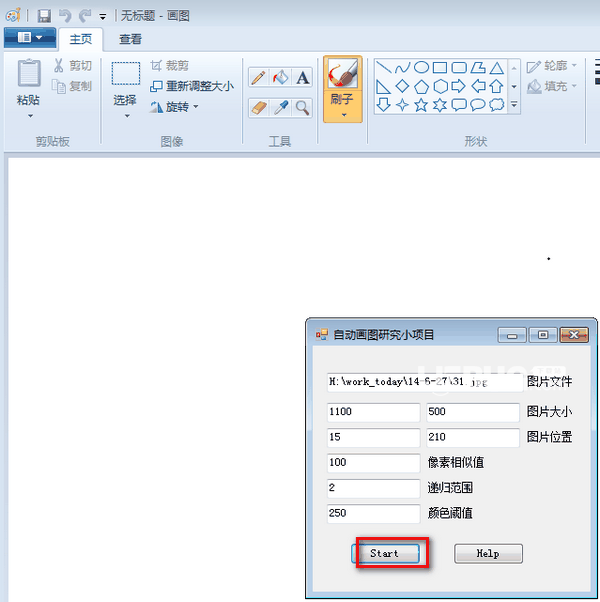Pick the Hexagon shape
The image size is (600, 602).
point(440,86)
